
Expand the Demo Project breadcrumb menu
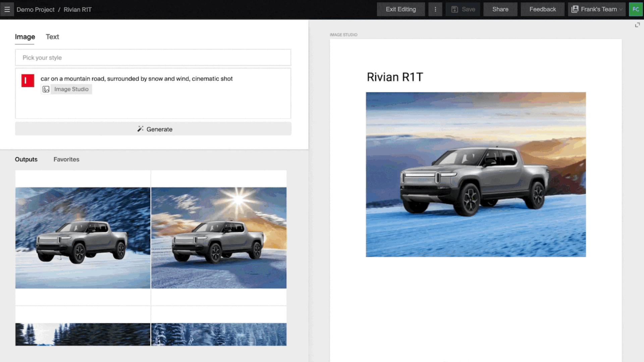click(x=35, y=9)
